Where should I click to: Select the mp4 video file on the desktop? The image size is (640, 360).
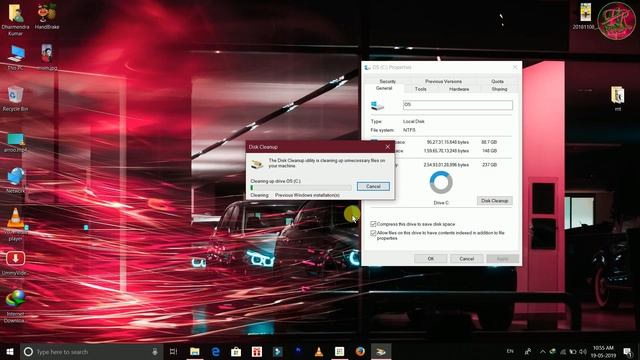16,142
